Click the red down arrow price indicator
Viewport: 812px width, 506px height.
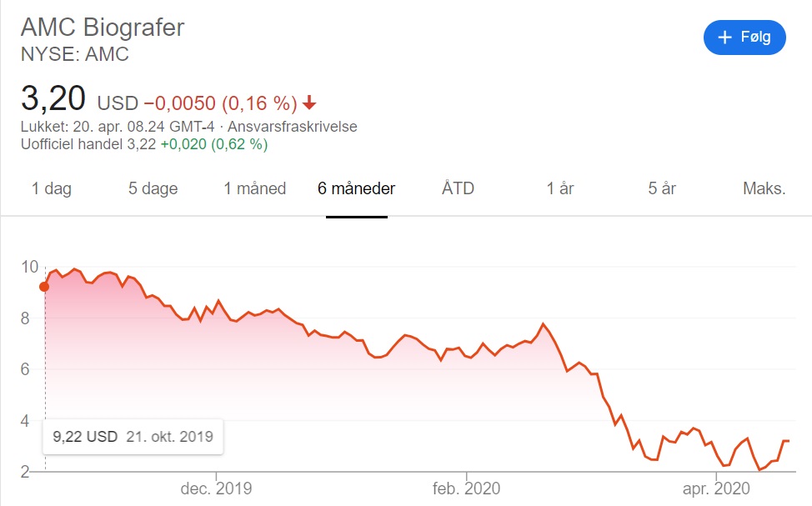[309, 103]
